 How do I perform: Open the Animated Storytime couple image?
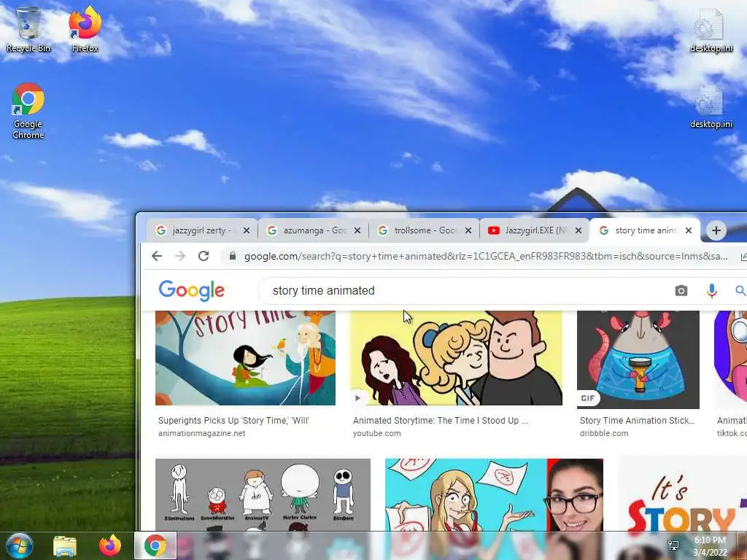(x=457, y=358)
